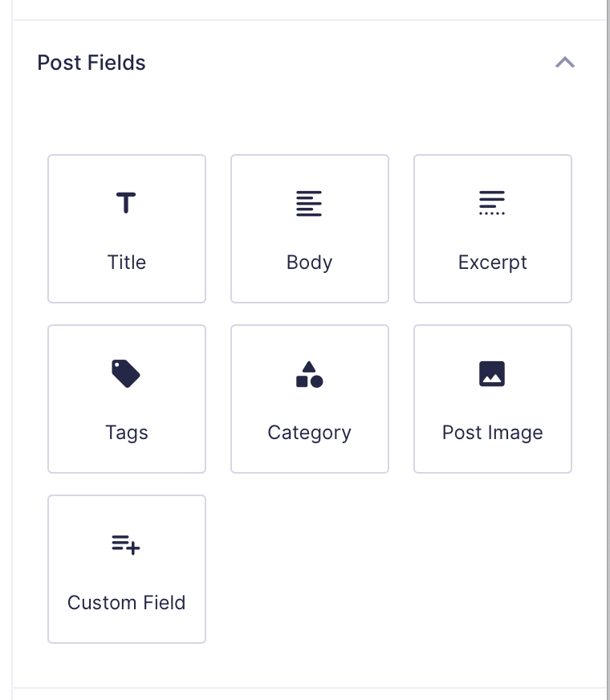Click the "Post Image" text label

tap(492, 433)
